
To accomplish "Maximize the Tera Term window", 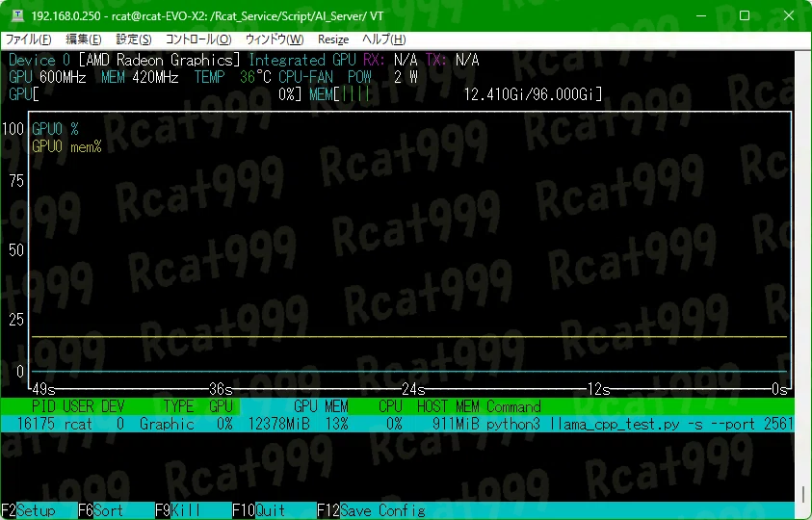I will [x=745, y=15].
